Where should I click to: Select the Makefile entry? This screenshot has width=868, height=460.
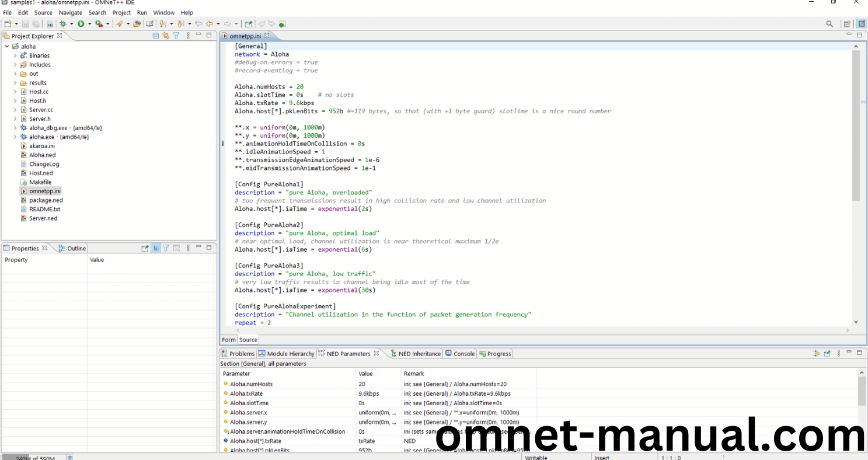[x=40, y=182]
